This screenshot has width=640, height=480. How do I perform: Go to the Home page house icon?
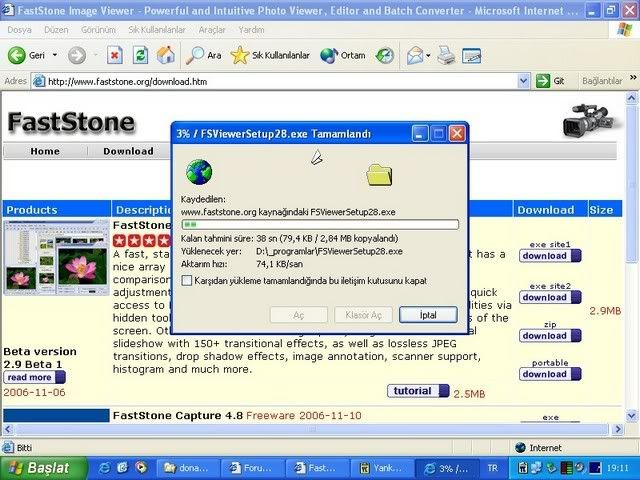pyautogui.click(x=166, y=55)
